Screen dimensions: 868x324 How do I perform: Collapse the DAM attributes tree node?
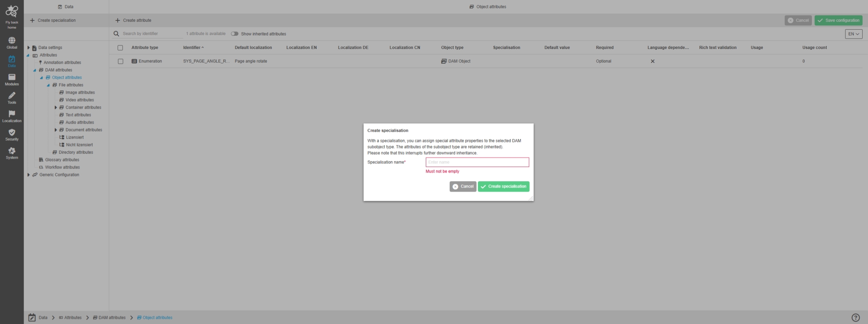click(x=35, y=70)
